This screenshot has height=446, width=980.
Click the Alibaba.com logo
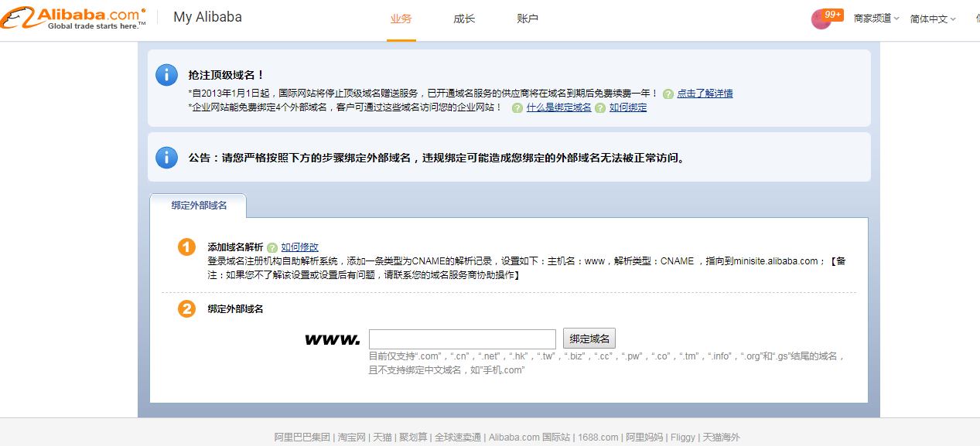tap(73, 19)
